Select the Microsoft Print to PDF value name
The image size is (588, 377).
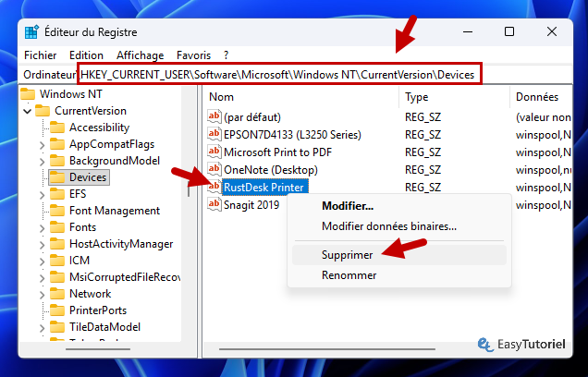point(278,152)
